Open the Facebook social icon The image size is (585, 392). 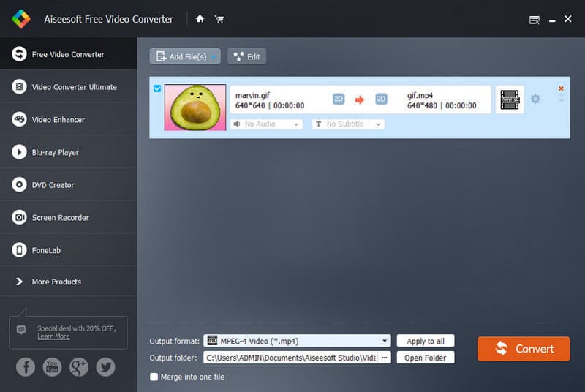26,367
